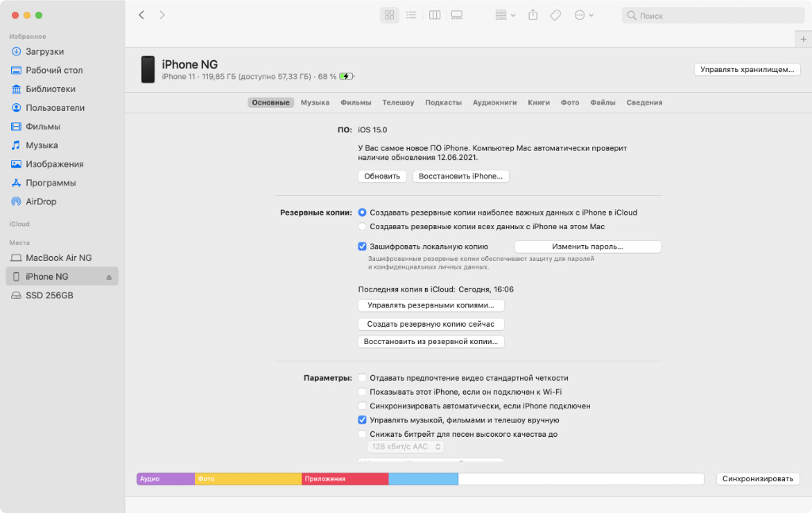Switch to the Книги tab
812x513 pixels.
click(x=538, y=102)
